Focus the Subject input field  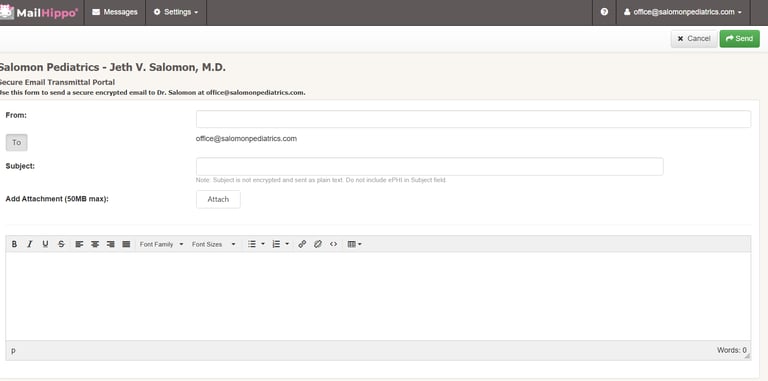coord(430,167)
